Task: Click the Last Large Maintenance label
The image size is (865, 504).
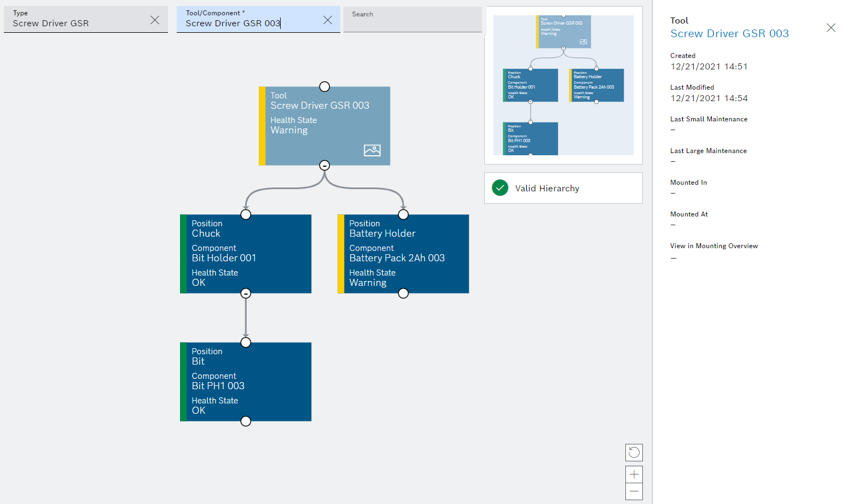Action: tap(708, 150)
